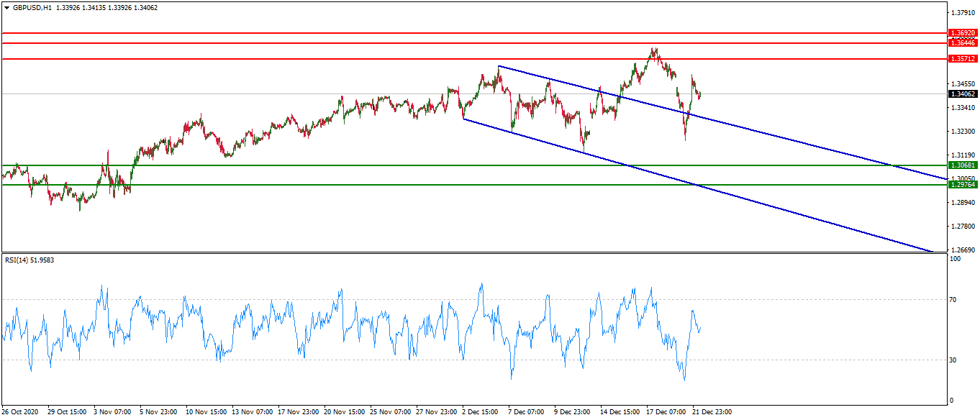
Task: Click the black 1.34062 current price tag
Action: [962, 94]
